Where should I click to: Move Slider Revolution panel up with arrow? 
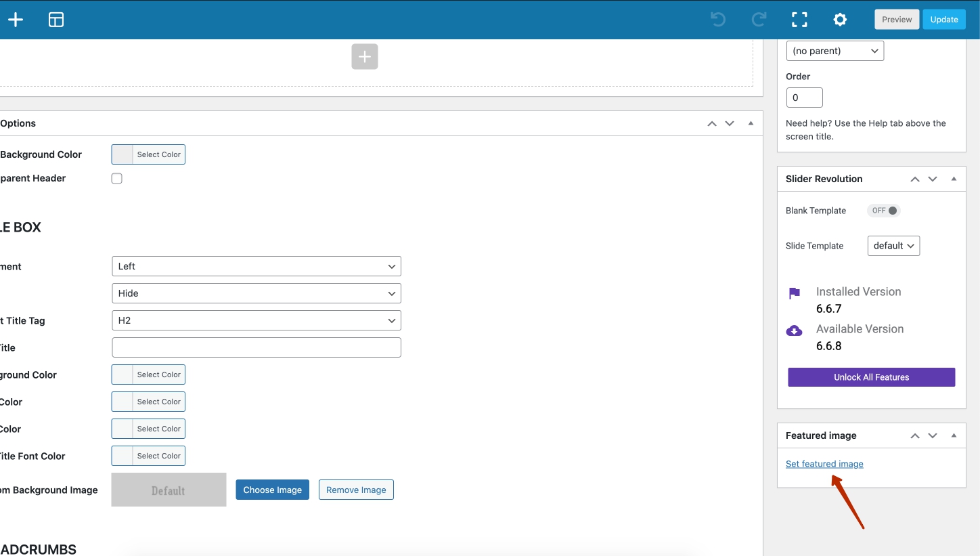pos(915,179)
